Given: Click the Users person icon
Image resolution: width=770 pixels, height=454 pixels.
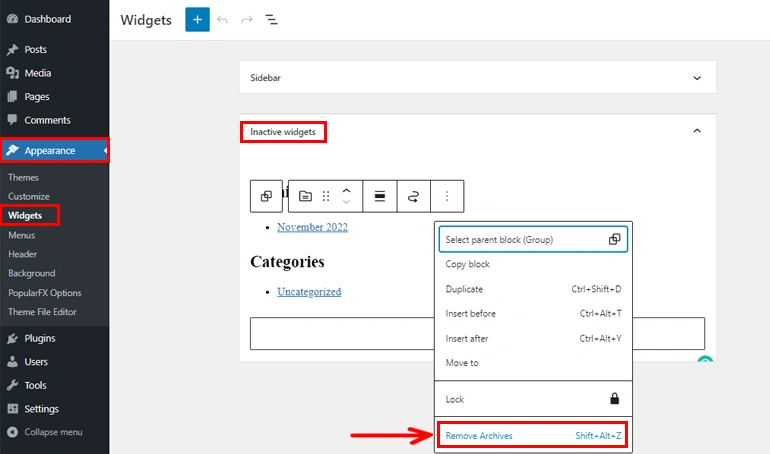Looking at the screenshot, I should (x=13, y=362).
